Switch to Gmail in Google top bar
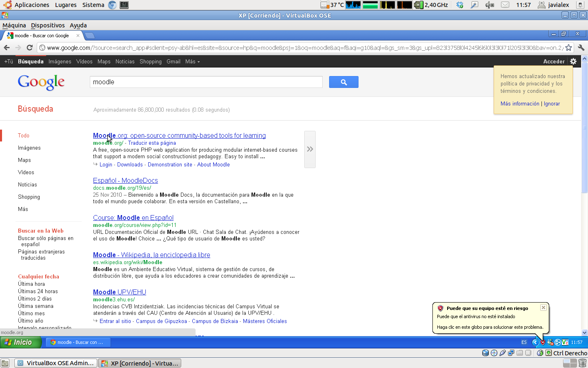Viewport: 588px width, 368px height. (x=174, y=62)
